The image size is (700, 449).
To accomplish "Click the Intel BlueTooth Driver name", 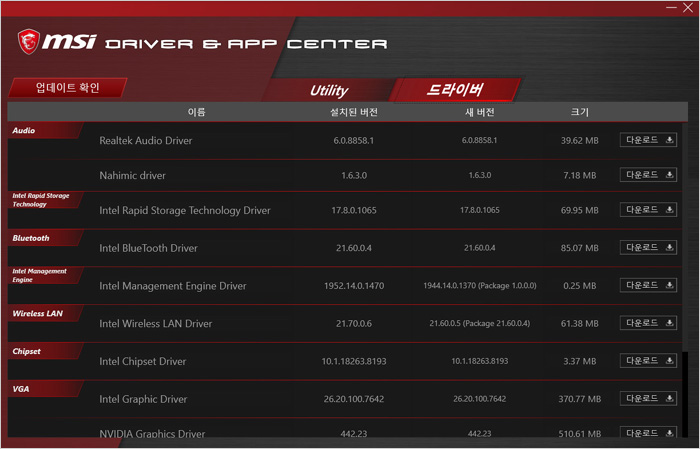I will [148, 248].
